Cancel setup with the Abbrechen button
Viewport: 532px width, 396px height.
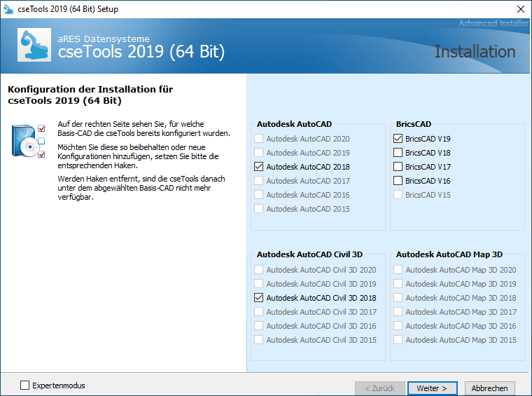click(x=490, y=388)
